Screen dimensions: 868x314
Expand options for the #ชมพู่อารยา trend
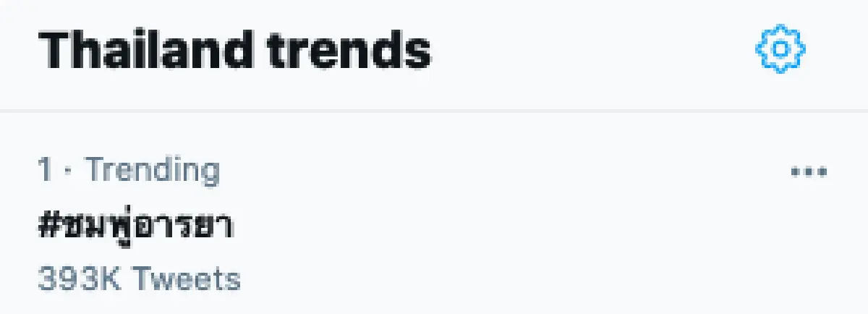coord(809,171)
